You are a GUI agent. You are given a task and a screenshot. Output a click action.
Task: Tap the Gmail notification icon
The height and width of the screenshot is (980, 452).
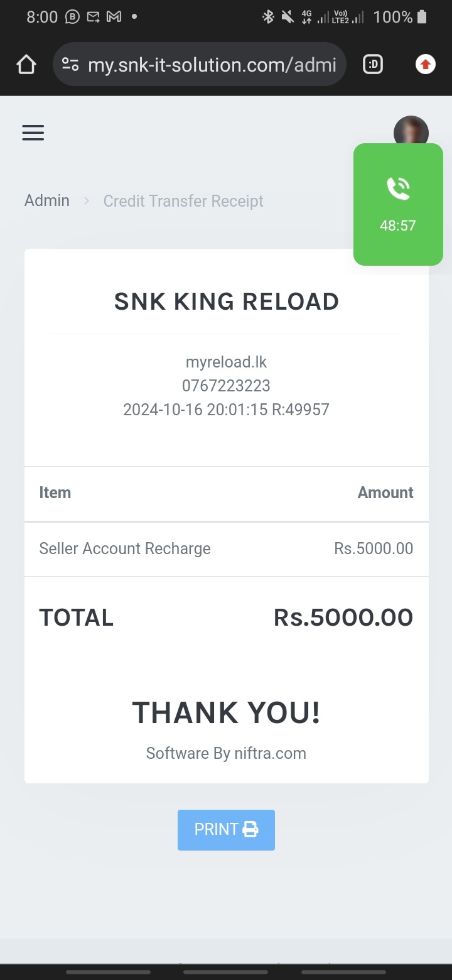pyautogui.click(x=114, y=17)
